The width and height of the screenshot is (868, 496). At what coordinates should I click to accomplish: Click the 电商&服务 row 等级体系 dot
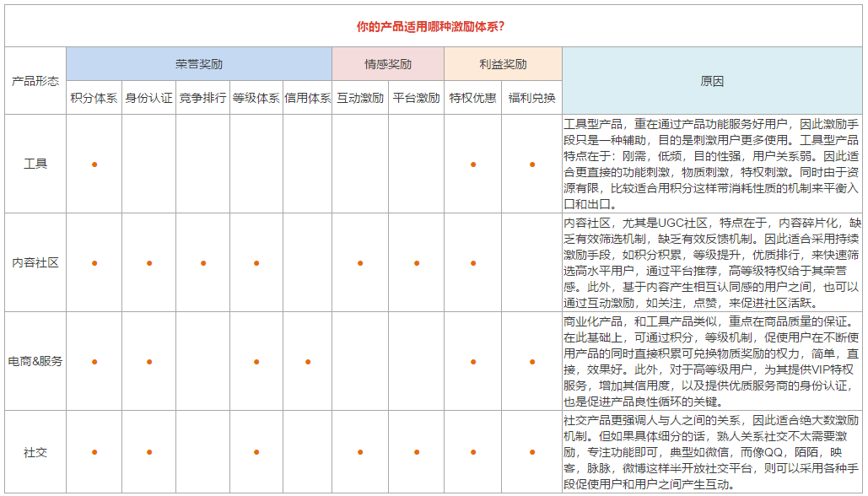pos(256,362)
